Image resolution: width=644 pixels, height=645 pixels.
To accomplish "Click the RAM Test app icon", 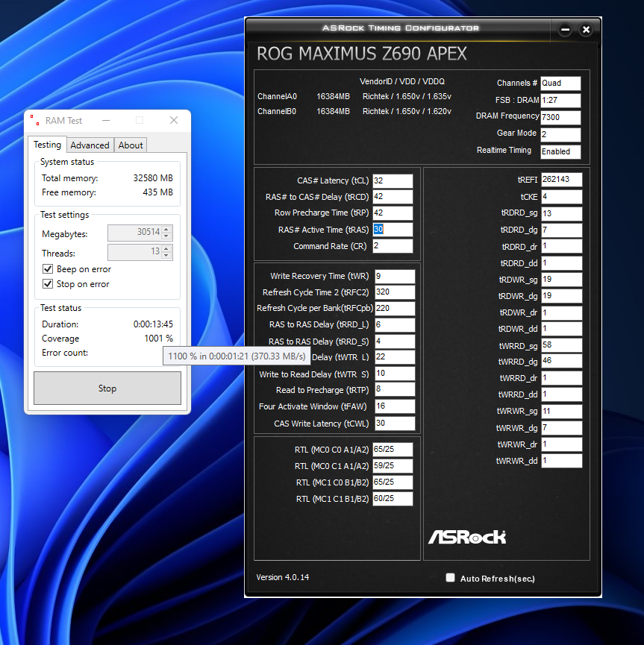I will coord(35,120).
